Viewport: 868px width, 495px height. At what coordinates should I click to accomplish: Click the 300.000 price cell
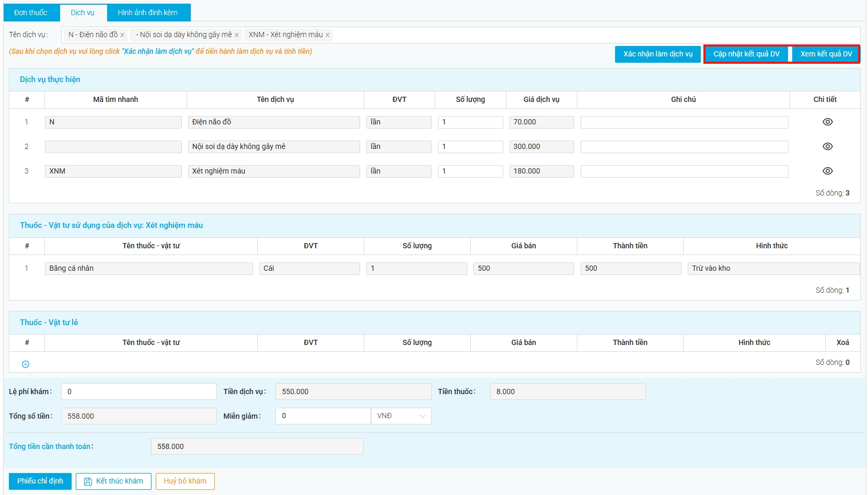tap(541, 147)
